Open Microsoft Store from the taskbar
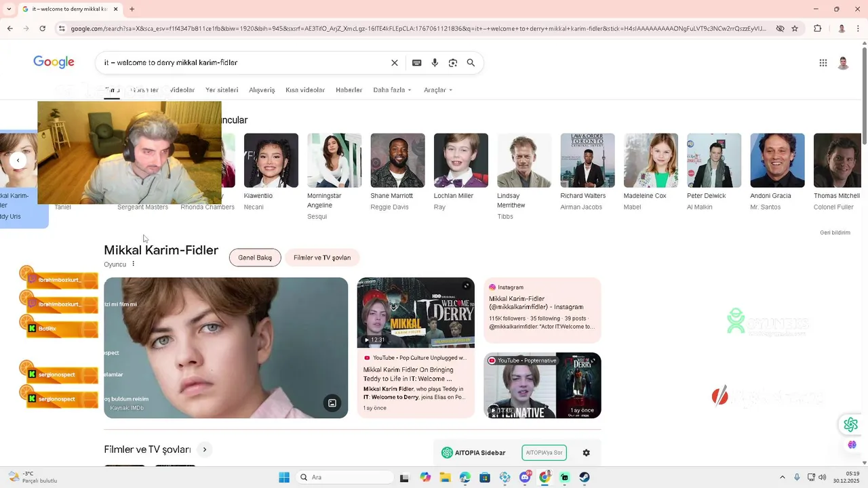 coord(485,477)
